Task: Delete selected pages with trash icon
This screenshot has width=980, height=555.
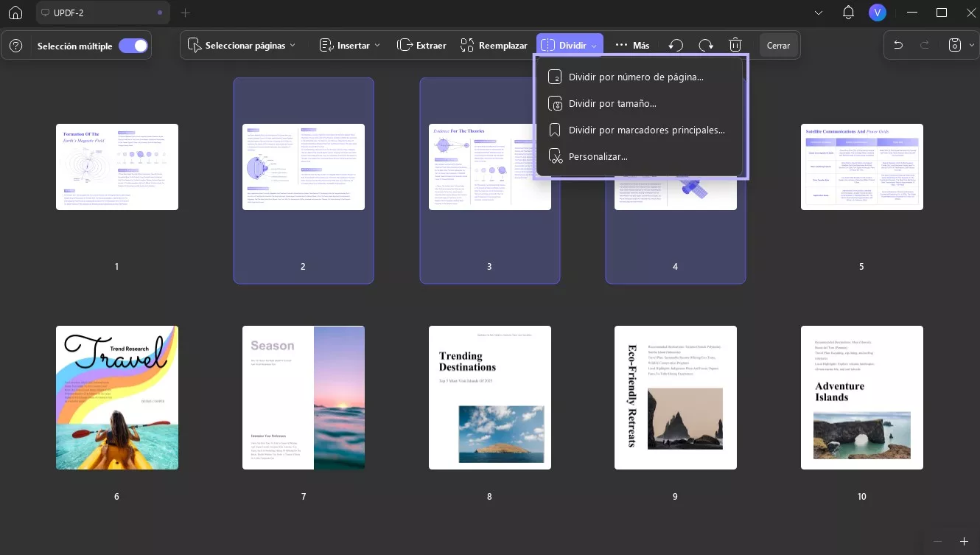Action: pyautogui.click(x=735, y=45)
